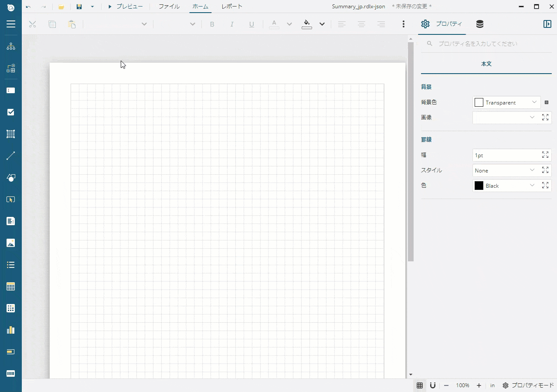Choose the Barcode report item icon

(11, 374)
